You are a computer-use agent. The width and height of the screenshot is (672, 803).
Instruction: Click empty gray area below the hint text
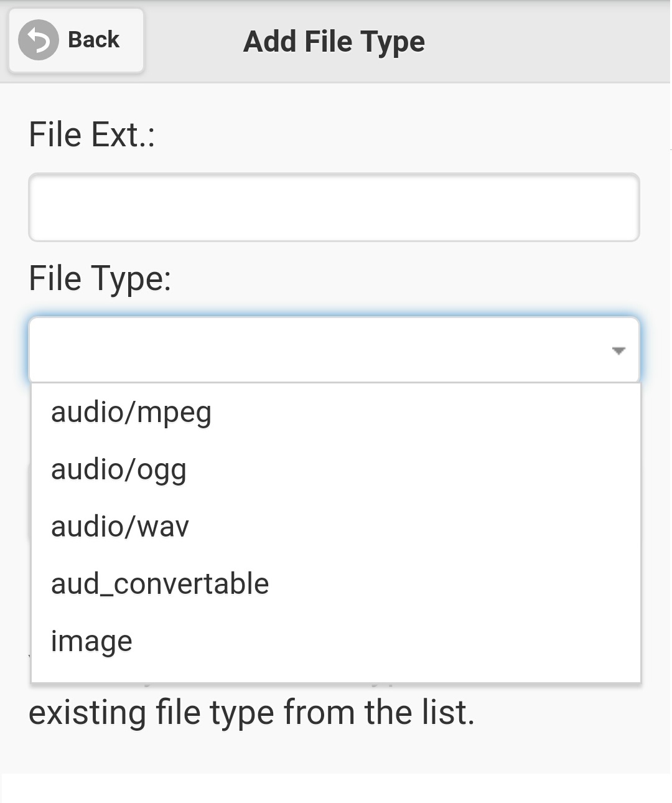click(x=336, y=753)
